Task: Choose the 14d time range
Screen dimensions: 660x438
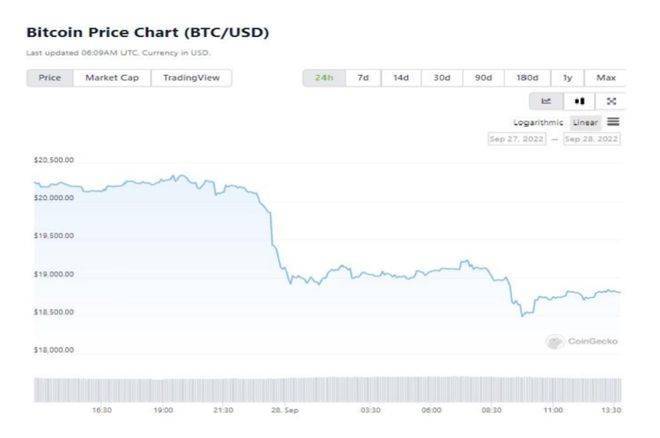Action: [x=401, y=77]
